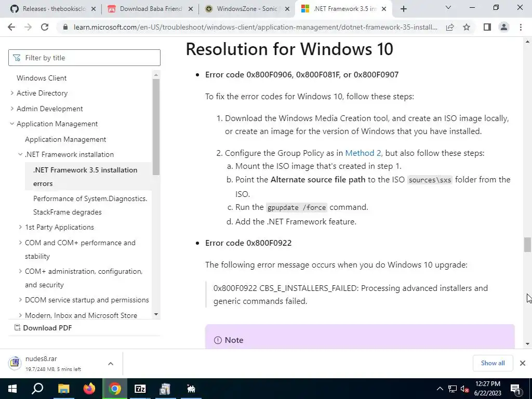The height and width of the screenshot is (399, 532).
Task: Follow the Method 2 link
Action: click(x=363, y=153)
